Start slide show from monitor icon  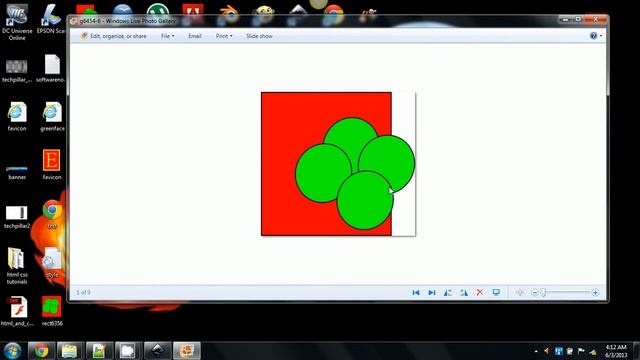[x=496, y=292]
